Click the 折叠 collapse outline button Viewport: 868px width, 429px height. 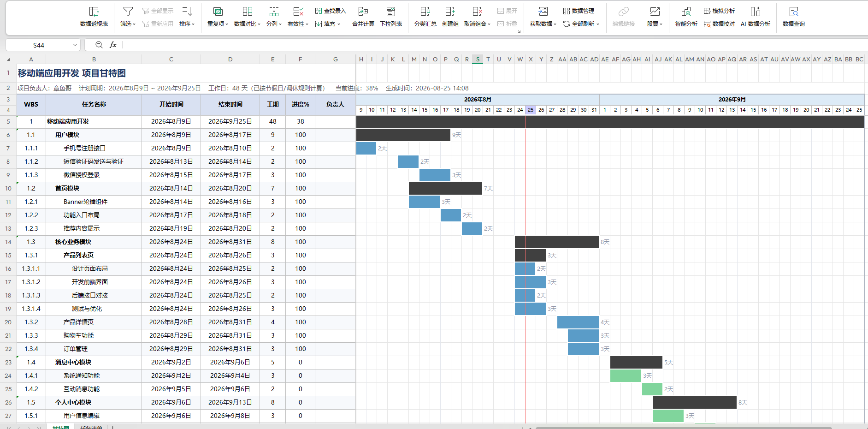click(x=507, y=24)
